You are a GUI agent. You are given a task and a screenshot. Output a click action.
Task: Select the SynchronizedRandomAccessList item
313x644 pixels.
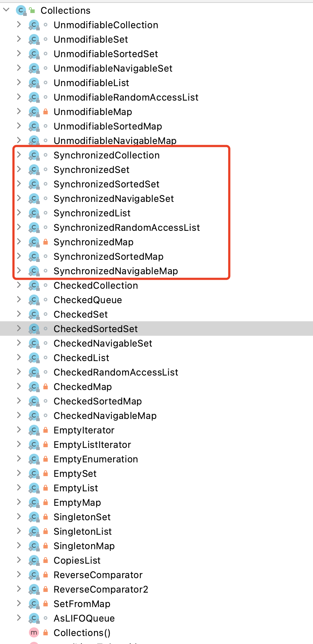[x=127, y=228]
